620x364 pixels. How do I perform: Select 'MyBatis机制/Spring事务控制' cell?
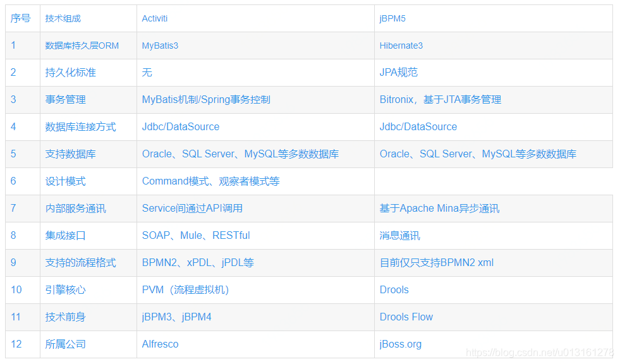(255, 100)
